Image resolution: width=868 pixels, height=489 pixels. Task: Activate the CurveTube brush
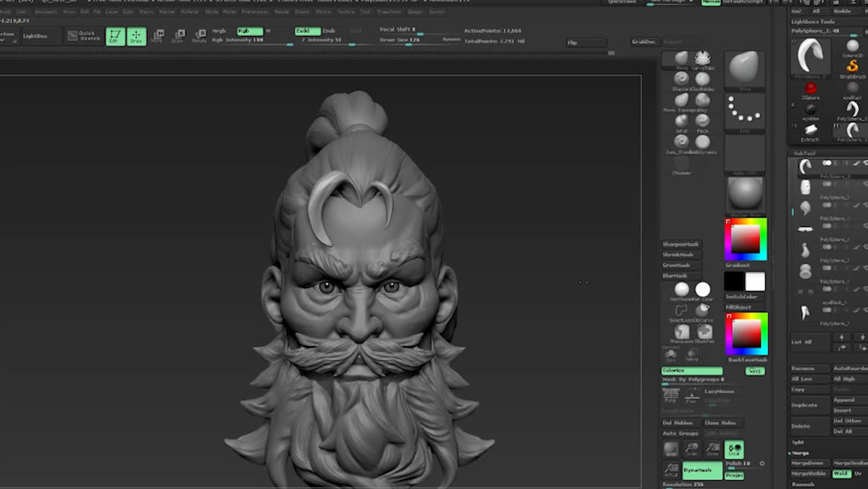click(703, 59)
